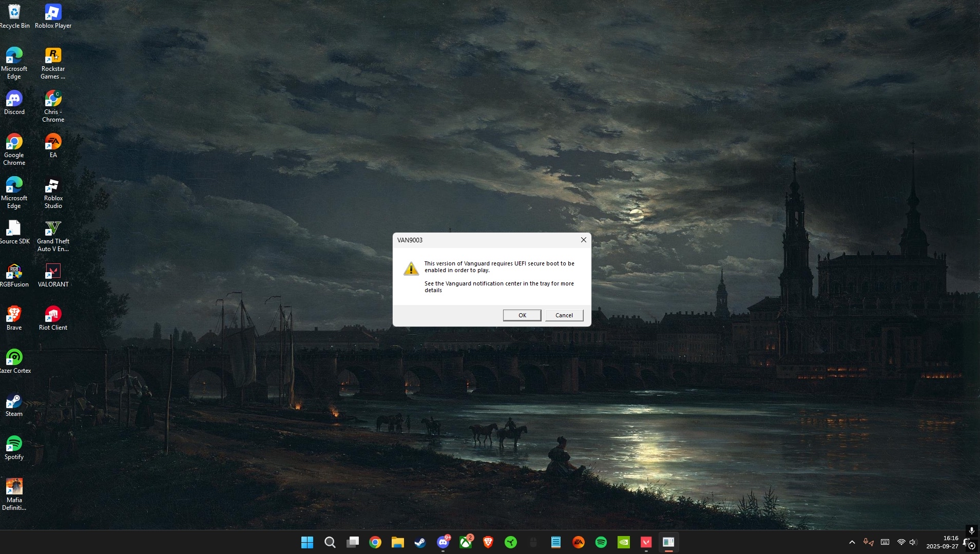Select the Google Chrome desktop shortcut
Viewport: 980px width, 554px height.
tap(14, 150)
